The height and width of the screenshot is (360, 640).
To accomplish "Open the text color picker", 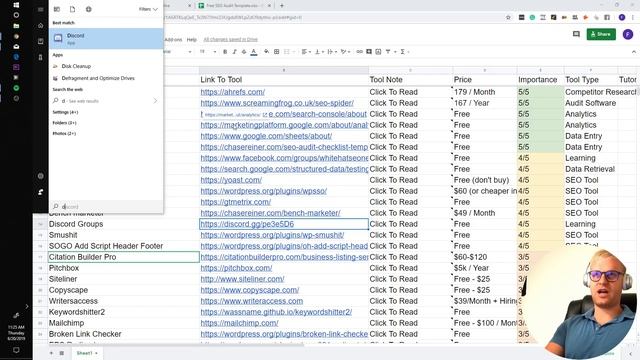I will tap(253, 52).
